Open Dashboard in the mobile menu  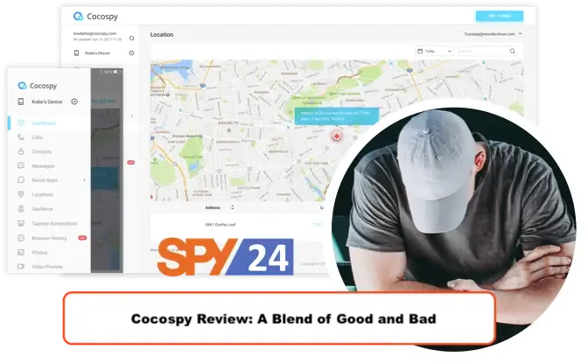tap(44, 123)
